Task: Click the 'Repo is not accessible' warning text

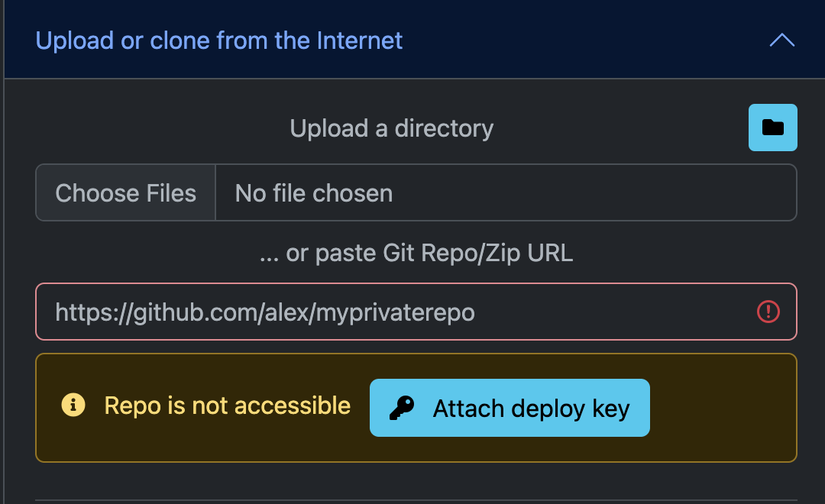Action: pyautogui.click(x=227, y=405)
